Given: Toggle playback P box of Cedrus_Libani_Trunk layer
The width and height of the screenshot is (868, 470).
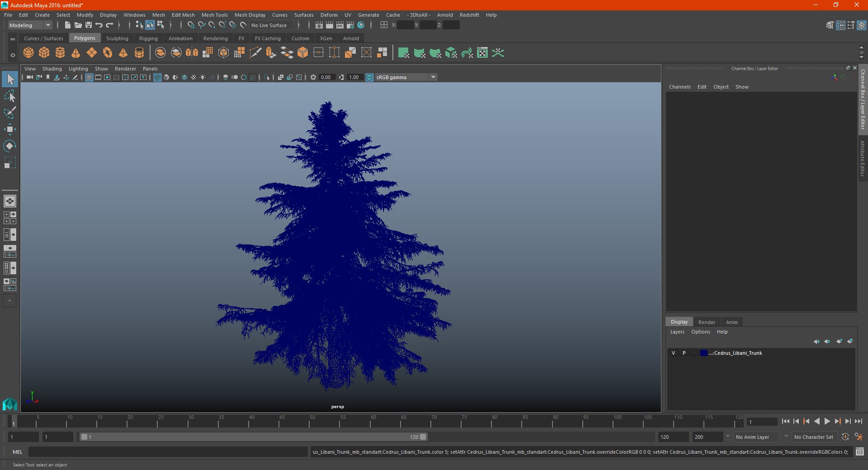Looking at the screenshot, I should coord(684,353).
